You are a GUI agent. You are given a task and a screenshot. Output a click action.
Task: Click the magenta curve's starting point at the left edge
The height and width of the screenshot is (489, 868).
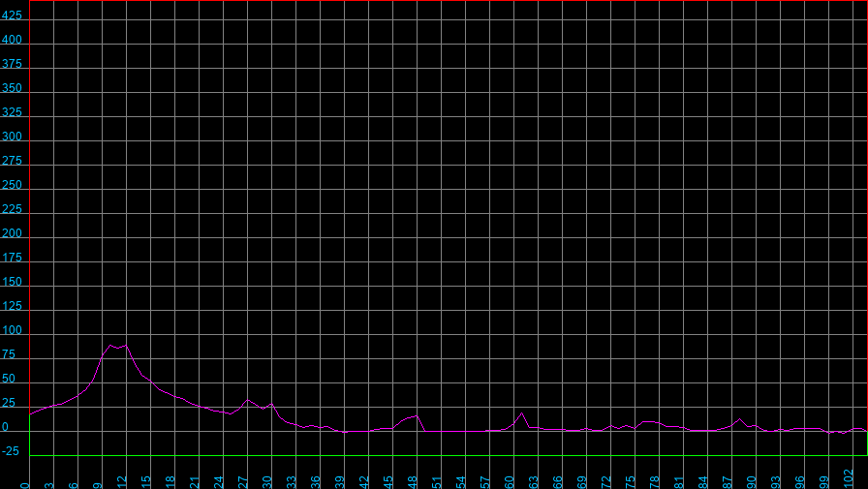pos(31,414)
